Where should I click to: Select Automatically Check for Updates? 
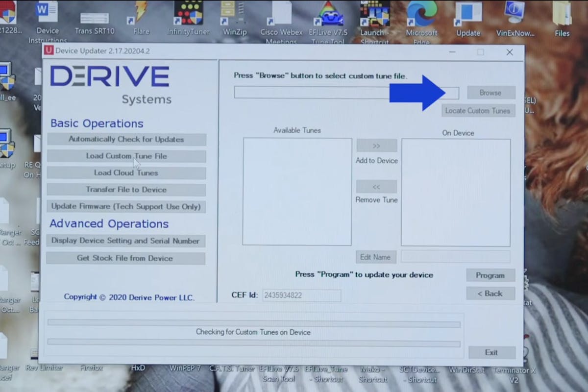click(126, 140)
